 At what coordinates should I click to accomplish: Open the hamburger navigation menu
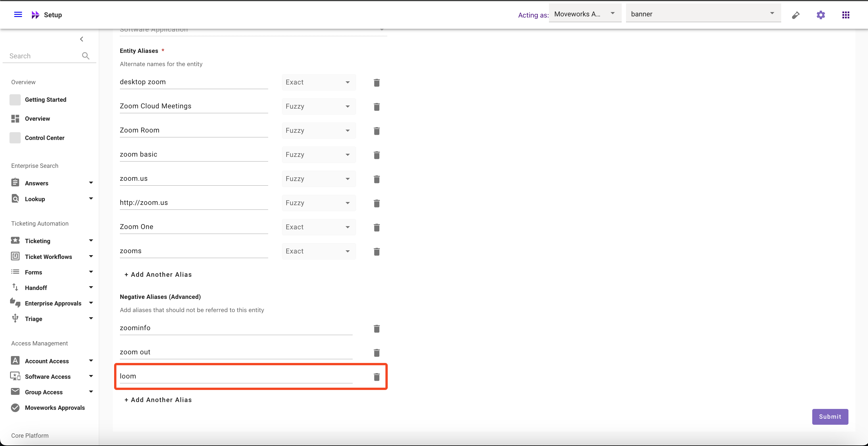18,14
